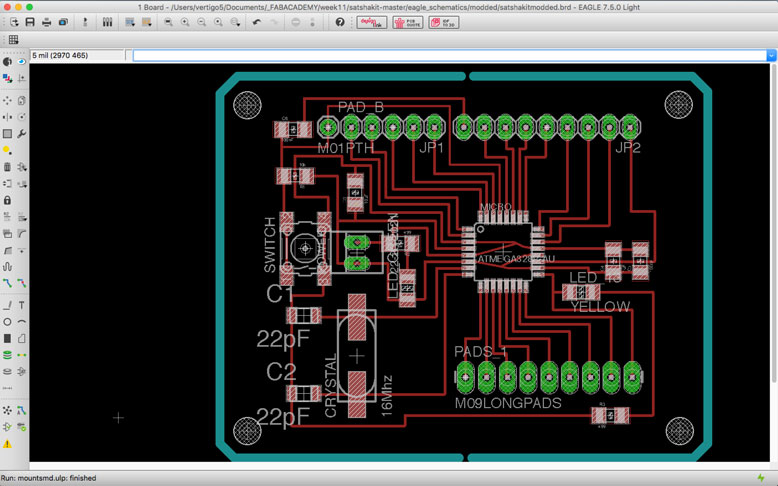Select the Change wrench tool
The width and height of the screenshot is (778, 486).
pyautogui.click(x=21, y=134)
